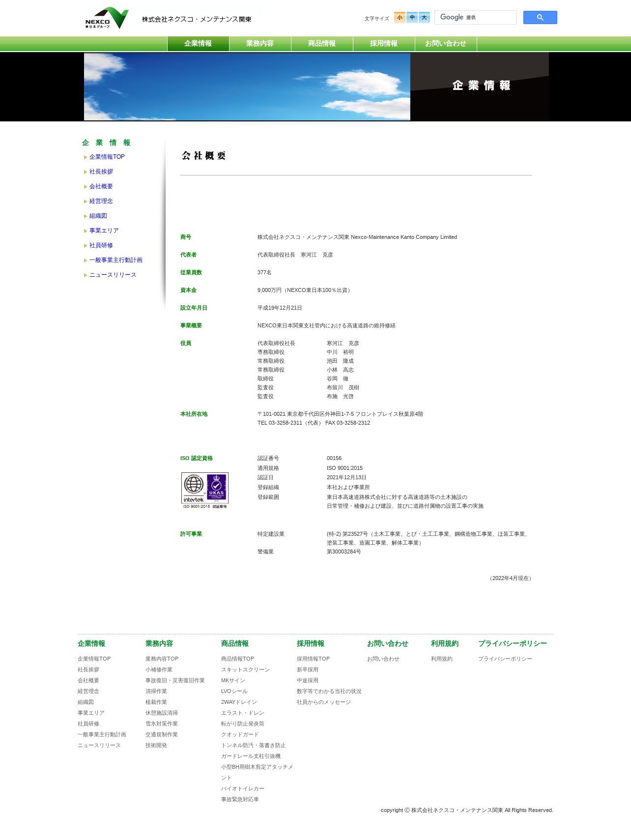Image resolution: width=631 pixels, height=840 pixels.
Task: Open the お問い合わせ navigation tab
Action: tap(446, 44)
